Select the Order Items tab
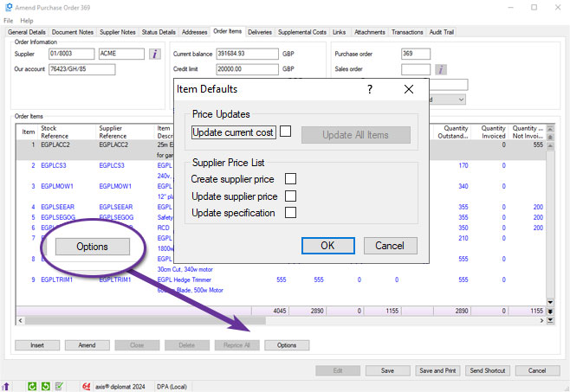The width and height of the screenshot is (570, 392). click(228, 31)
